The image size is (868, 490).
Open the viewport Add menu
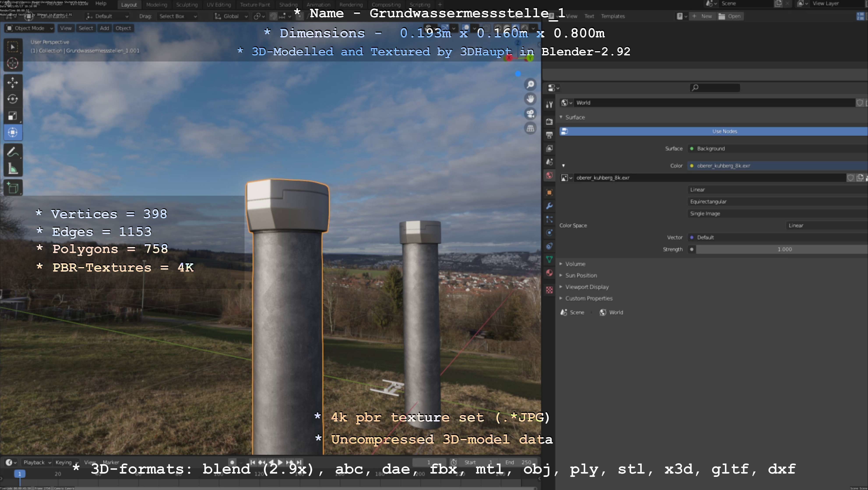pyautogui.click(x=104, y=28)
